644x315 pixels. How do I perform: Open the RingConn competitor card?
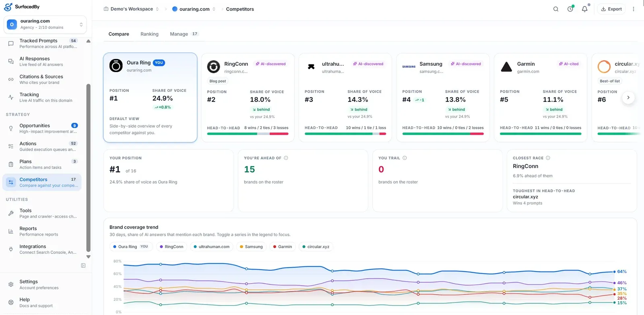[248, 97]
